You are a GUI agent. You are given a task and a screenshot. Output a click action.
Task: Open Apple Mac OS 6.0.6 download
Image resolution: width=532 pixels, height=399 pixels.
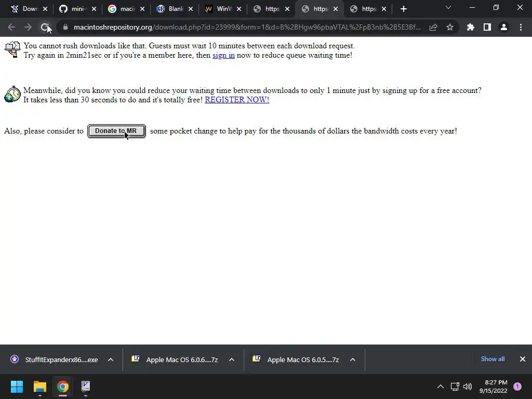click(x=175, y=360)
